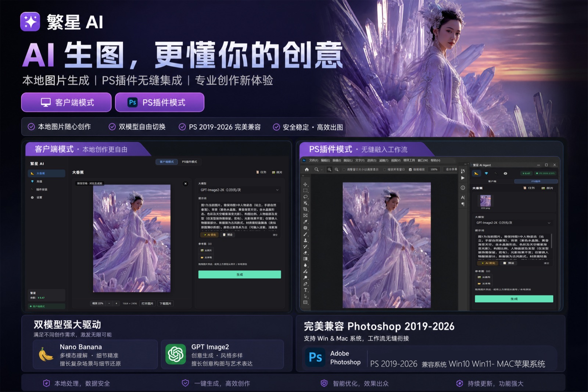Viewport: 588px width, 392px height.
Task: Uncheck the 细微缩放 checkbox
Action: pyautogui.click(x=410, y=170)
